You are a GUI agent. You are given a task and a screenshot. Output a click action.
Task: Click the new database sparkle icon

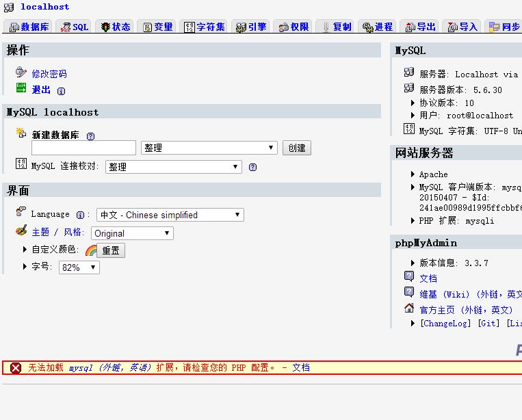pyautogui.click(x=21, y=133)
